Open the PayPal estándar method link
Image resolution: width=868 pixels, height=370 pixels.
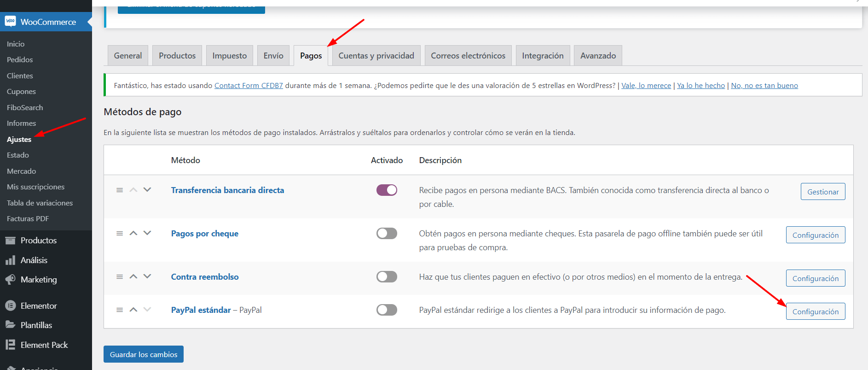[201, 310]
